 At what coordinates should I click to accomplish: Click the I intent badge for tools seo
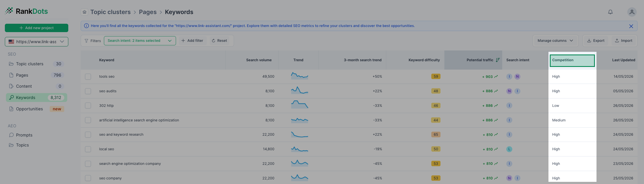tap(509, 77)
